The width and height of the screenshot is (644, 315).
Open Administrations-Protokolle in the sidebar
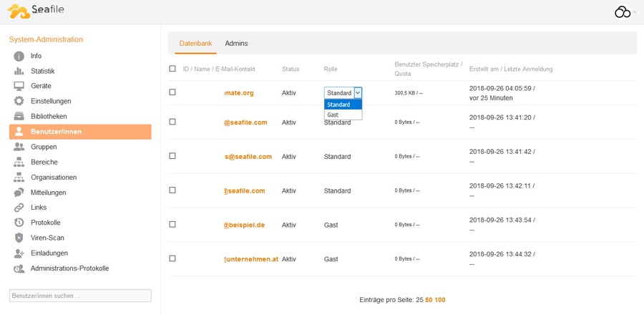70,268
